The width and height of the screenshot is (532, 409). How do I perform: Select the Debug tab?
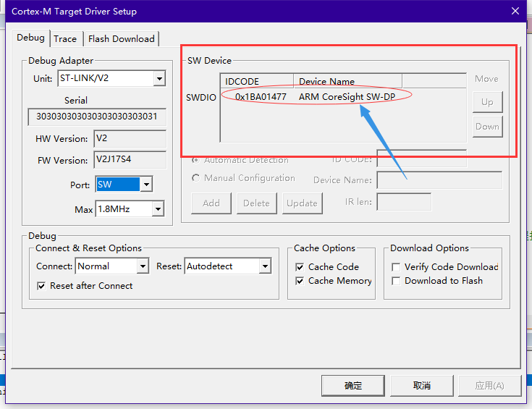coord(31,38)
